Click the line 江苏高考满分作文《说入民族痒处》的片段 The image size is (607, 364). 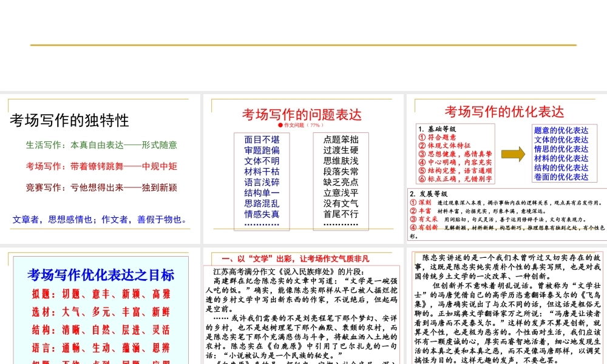coord(289,272)
